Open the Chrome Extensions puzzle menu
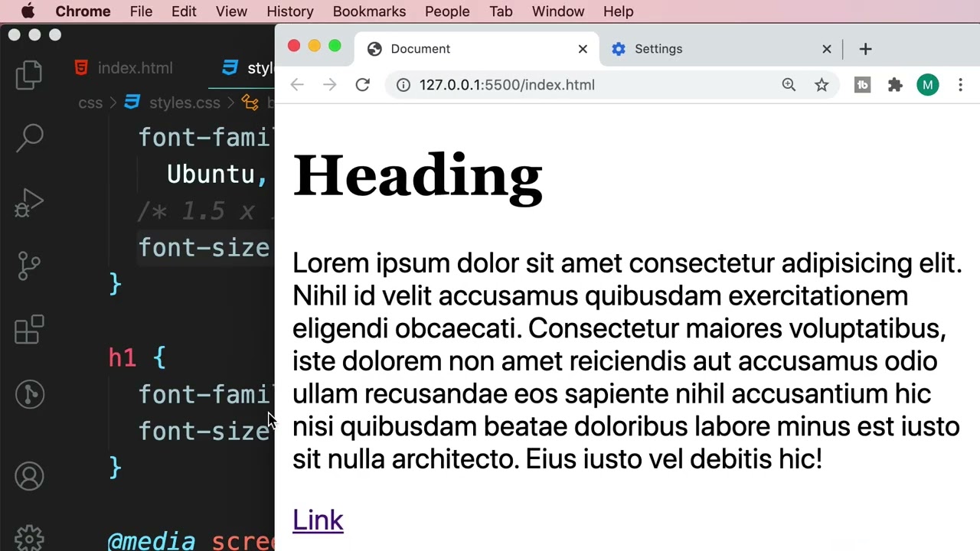 pos(895,85)
